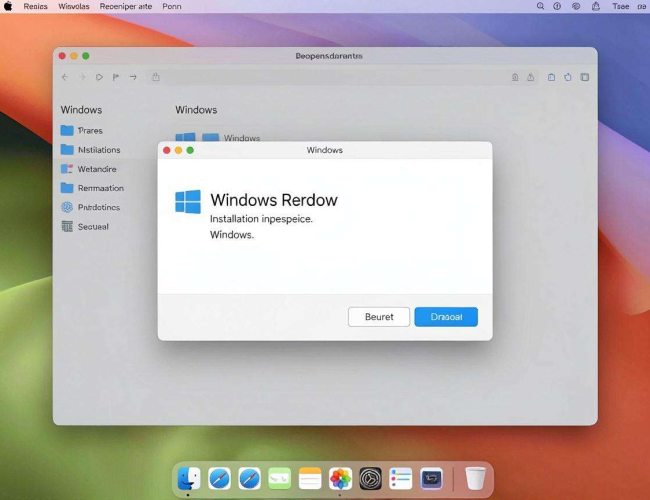Screen dimensions: 650x500
Task: Open the Reminders app in the dock
Action: [x=401, y=478]
